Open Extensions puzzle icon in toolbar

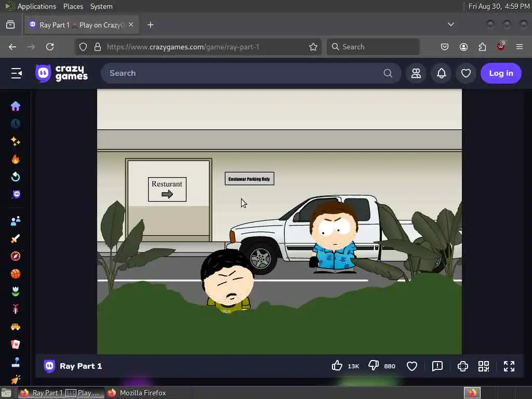pyautogui.click(x=482, y=47)
